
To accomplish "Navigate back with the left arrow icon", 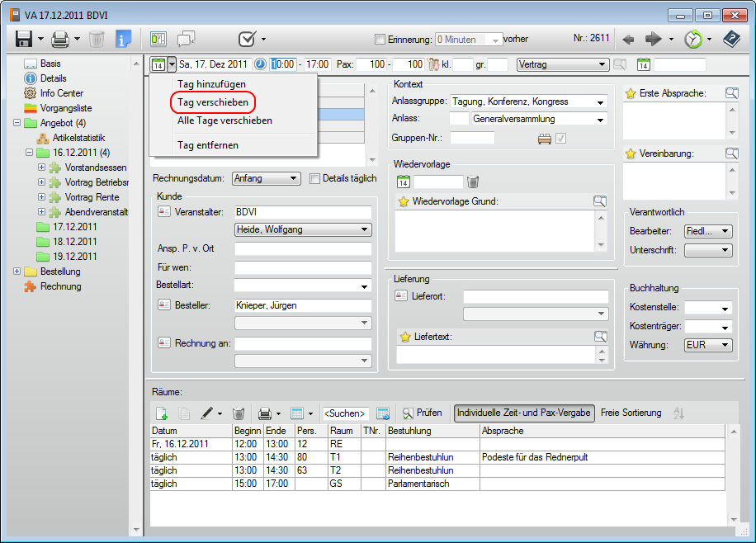I will tap(628, 39).
